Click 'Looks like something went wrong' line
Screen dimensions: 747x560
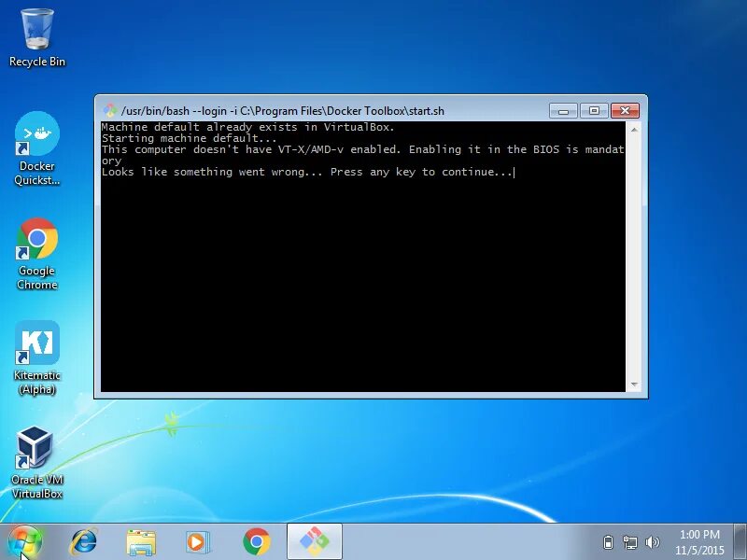(307, 172)
